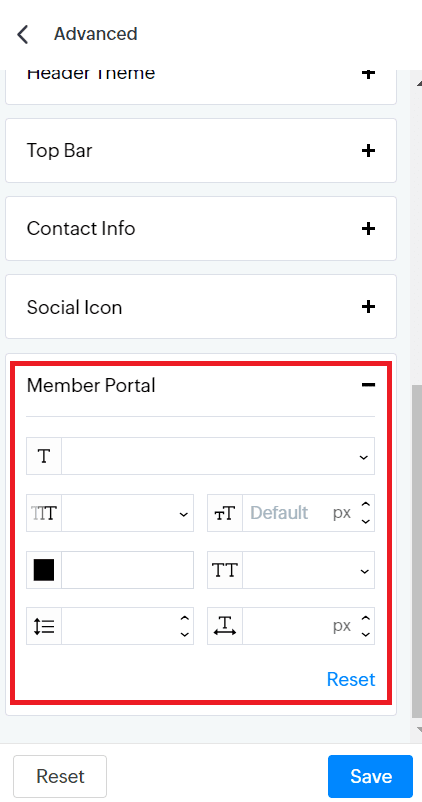This screenshot has height=802, width=422.
Task: Click the font weight TT icon
Action: [x=44, y=513]
